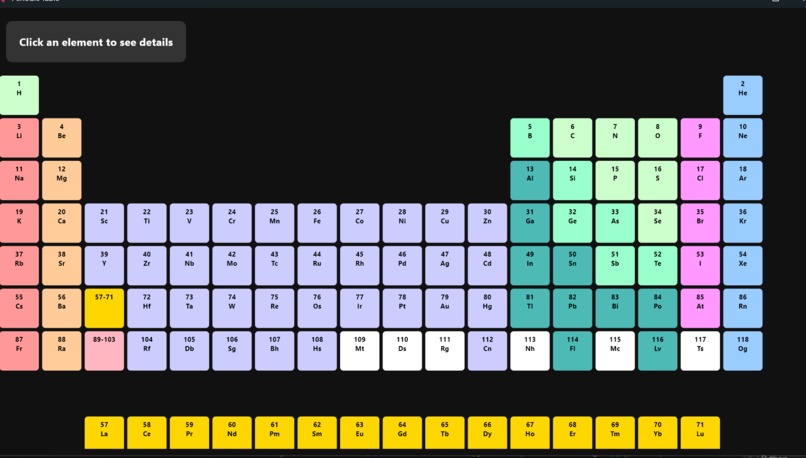Click the Chromium (Cr) tile
806x458 pixels.
(232, 223)
